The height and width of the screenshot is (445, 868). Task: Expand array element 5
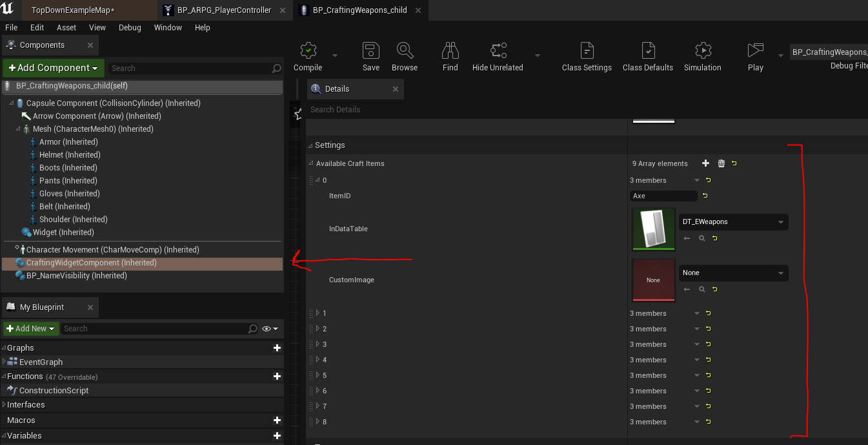(318, 375)
